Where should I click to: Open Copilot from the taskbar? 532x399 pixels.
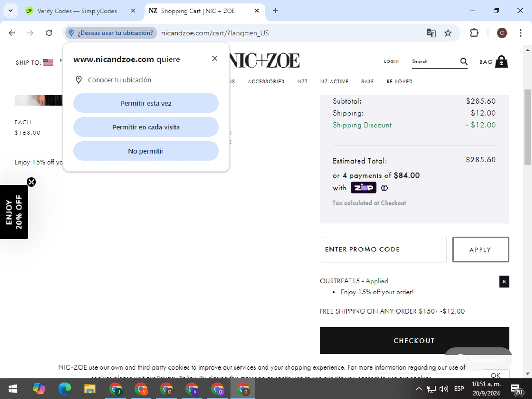(39, 389)
